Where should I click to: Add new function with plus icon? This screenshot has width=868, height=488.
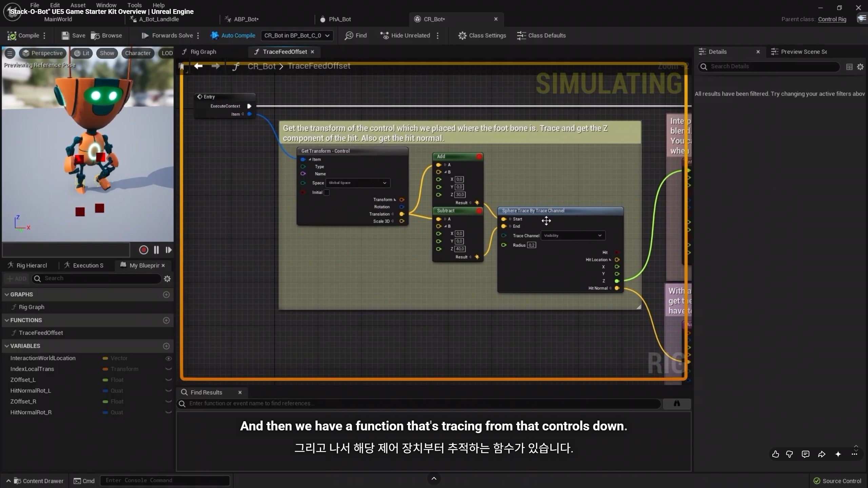click(166, 320)
